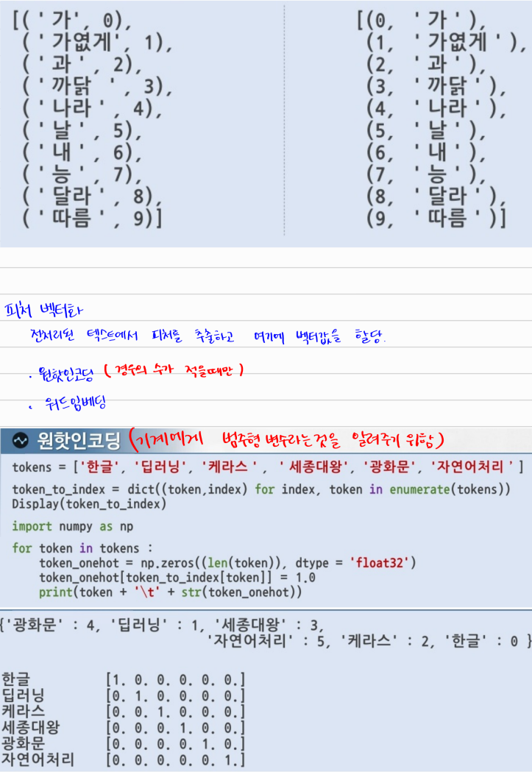Click the output vector [0. 0. 0. 0. 0. 1.]

coord(175,759)
